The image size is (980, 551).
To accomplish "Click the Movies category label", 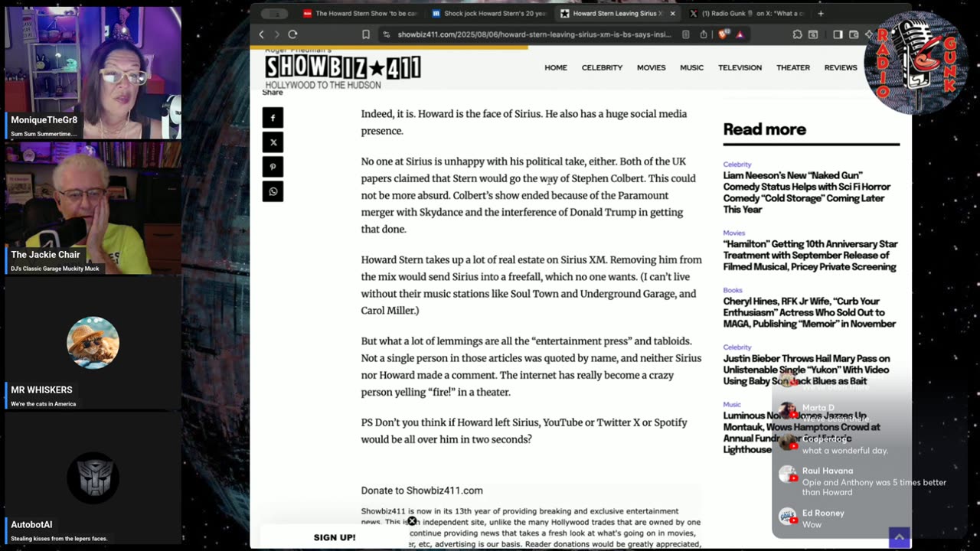I will pyautogui.click(x=733, y=233).
